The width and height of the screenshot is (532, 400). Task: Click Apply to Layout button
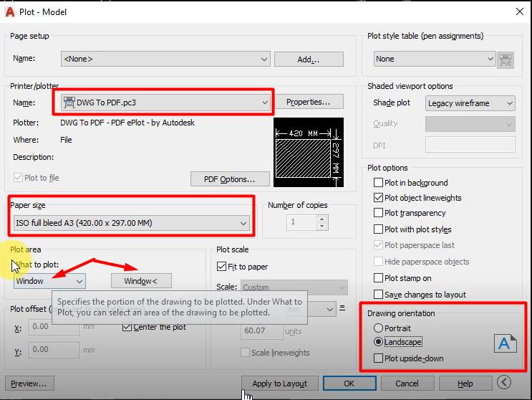[x=279, y=384]
